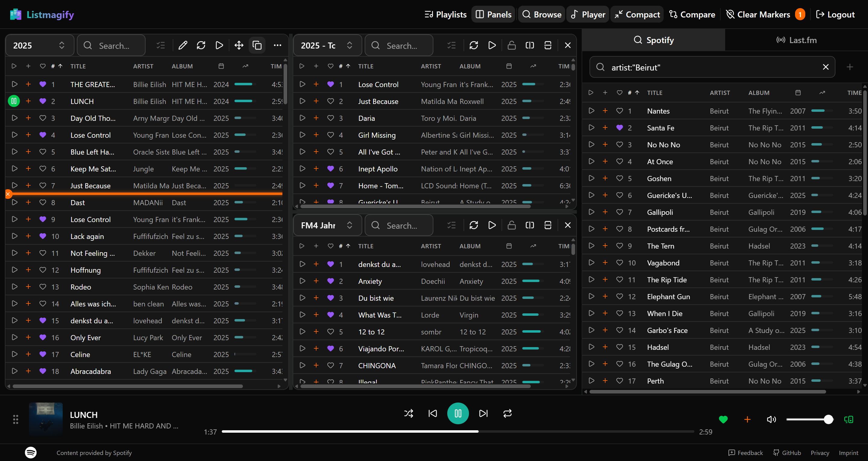Open the 2025 playlist selector dropdown
868x461 pixels.
pyautogui.click(x=62, y=45)
